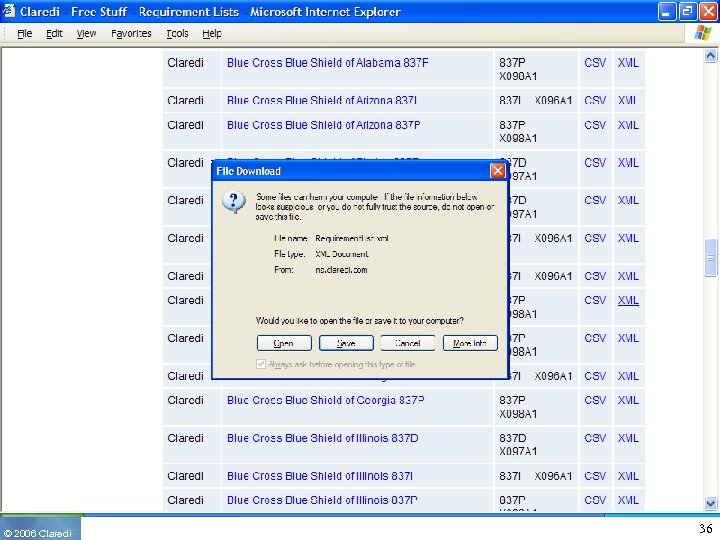The image size is (720, 540).
Task: Minimize the Internet Explorer window
Action: point(666,11)
